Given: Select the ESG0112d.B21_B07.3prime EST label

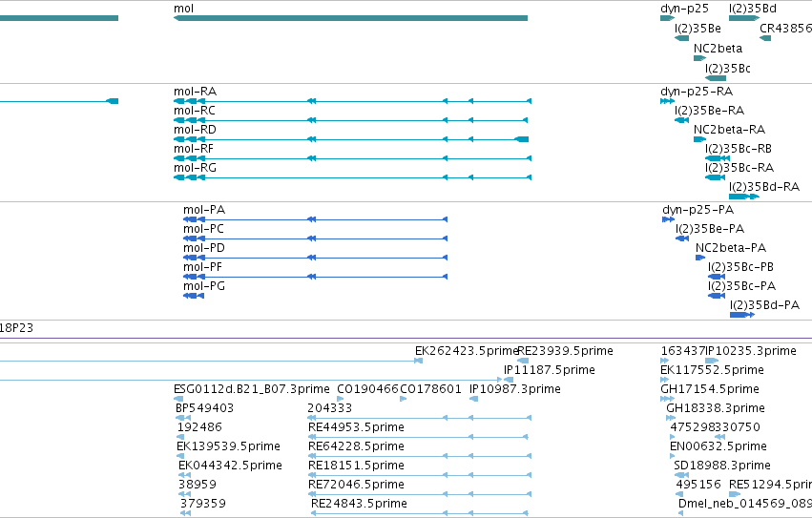Looking at the screenshot, I should [x=252, y=389].
